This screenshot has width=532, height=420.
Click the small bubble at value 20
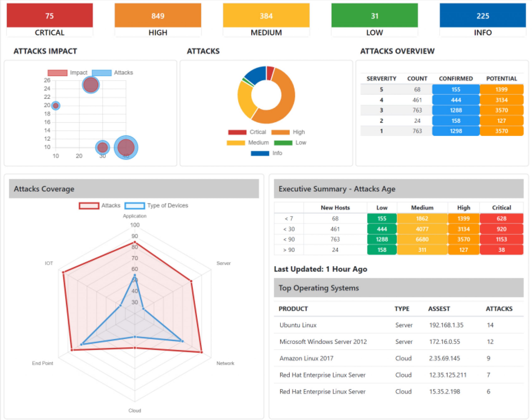pos(56,106)
